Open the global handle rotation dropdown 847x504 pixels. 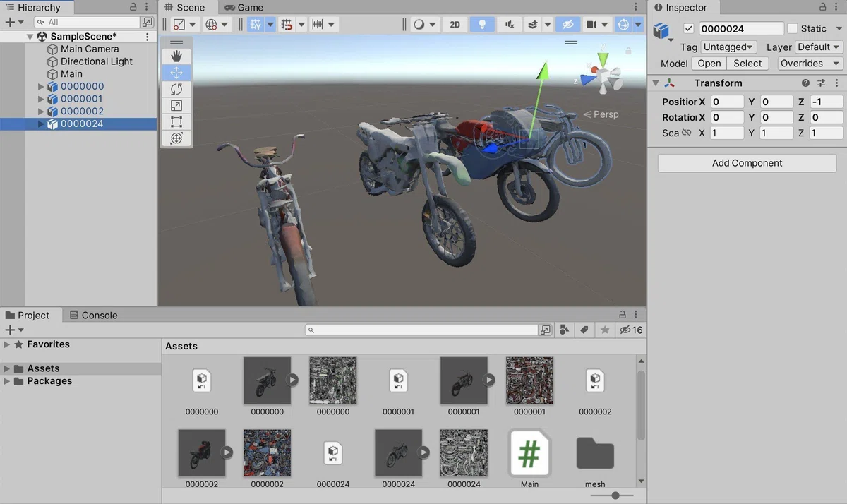(217, 25)
